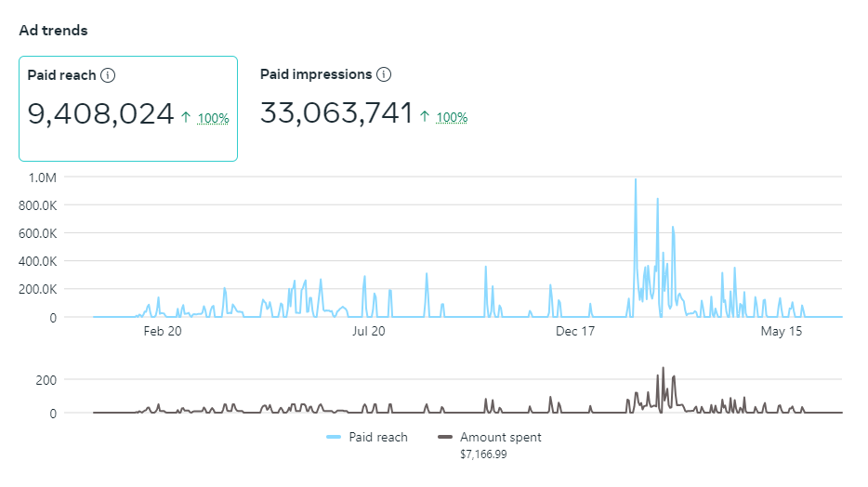Click the highest Amount spent spike above 200
Image resolution: width=868 pixels, height=487 pixels.
point(664,369)
